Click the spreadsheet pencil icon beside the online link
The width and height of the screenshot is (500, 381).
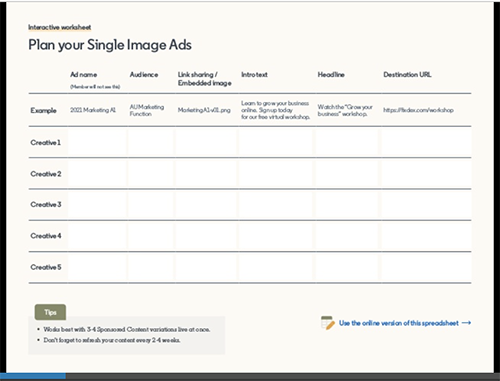pyautogui.click(x=328, y=323)
